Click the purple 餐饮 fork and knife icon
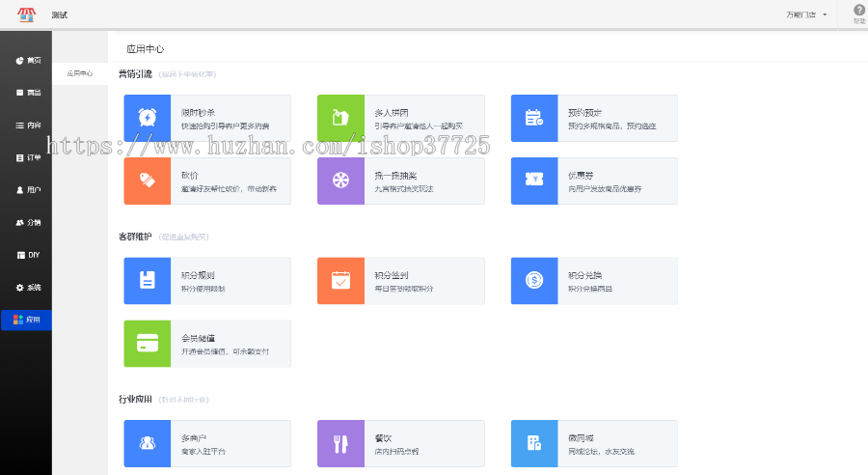Viewport: 868px width, 475px height. (340, 443)
